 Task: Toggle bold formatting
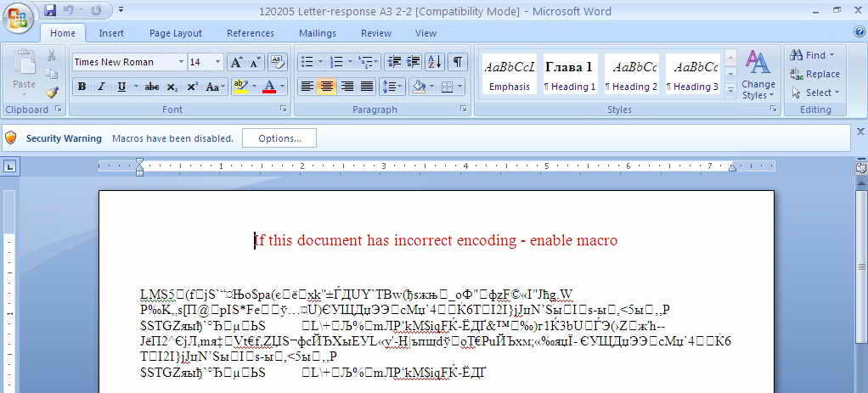tap(82, 87)
